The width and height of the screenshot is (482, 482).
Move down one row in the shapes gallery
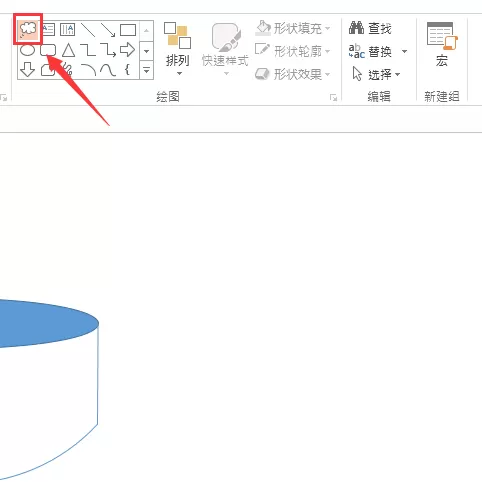coord(146,51)
